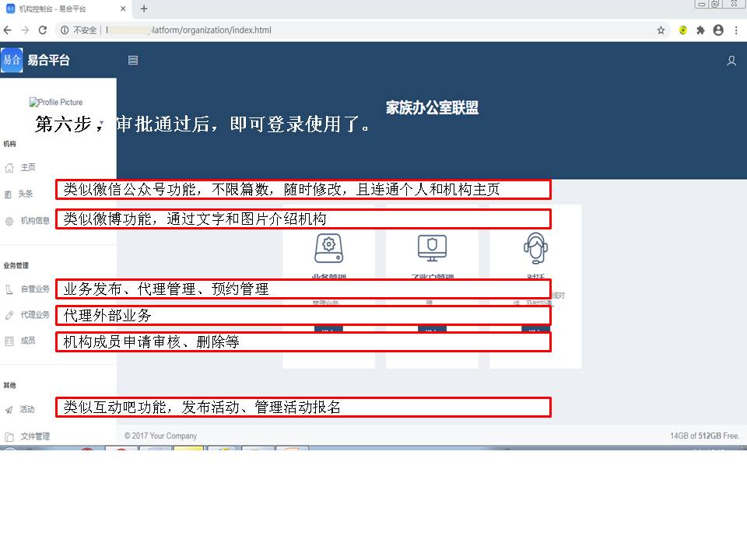
Task: Open 文件管理 in the sidebar
Action: [34, 436]
